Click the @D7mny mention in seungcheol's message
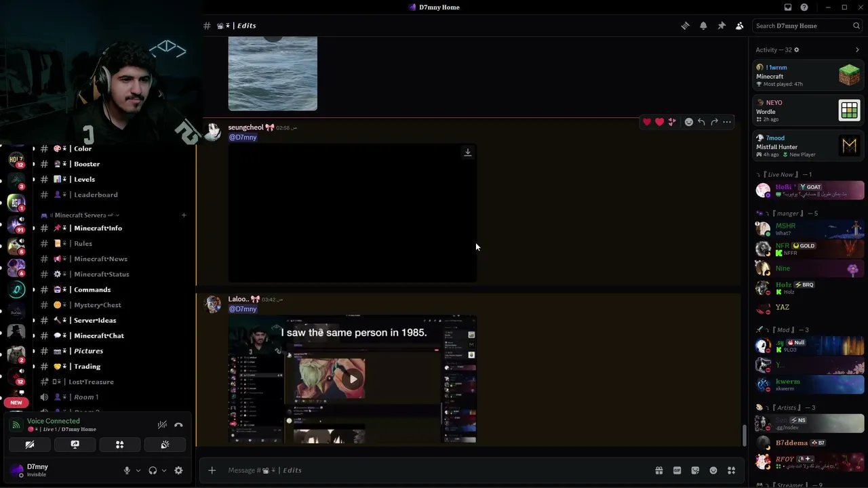 tap(243, 138)
